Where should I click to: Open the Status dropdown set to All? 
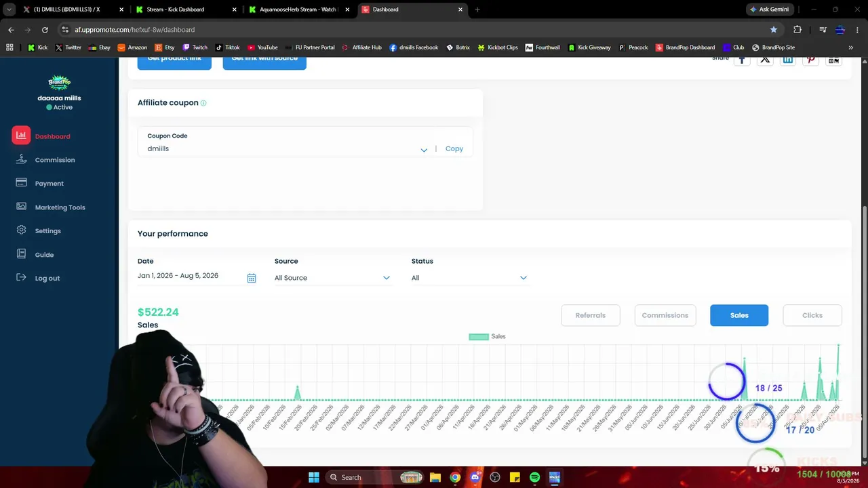pos(469,278)
